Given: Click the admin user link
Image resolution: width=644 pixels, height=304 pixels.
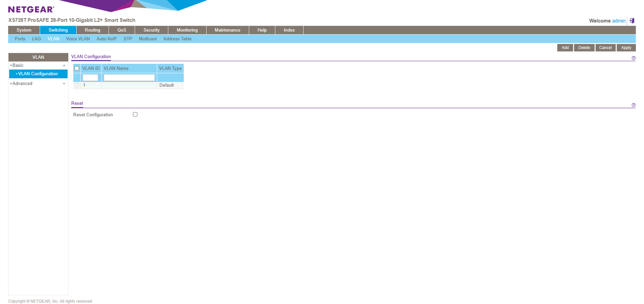Looking at the screenshot, I should tap(619, 21).
